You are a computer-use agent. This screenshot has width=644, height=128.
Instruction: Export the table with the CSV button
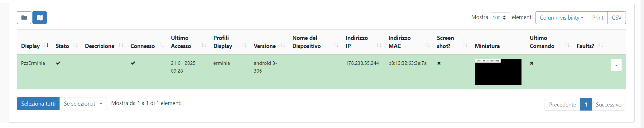pos(617,18)
